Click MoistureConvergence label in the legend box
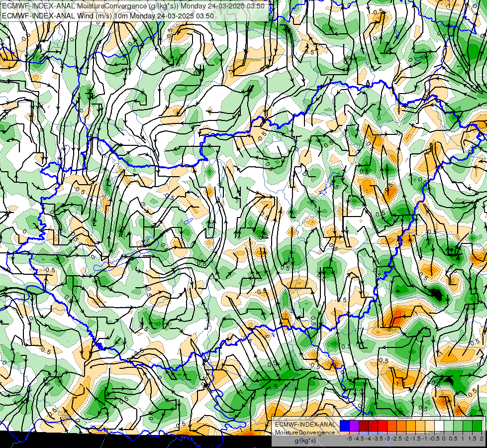 (x=305, y=433)
